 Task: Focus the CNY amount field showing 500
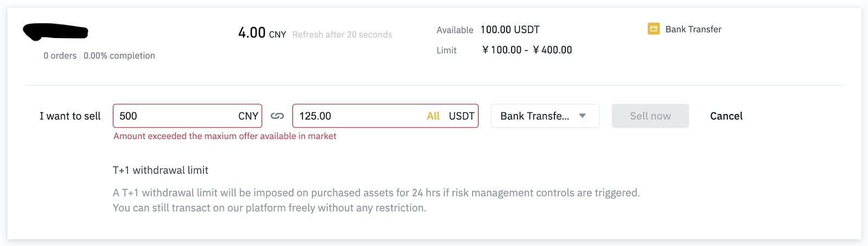click(x=187, y=116)
